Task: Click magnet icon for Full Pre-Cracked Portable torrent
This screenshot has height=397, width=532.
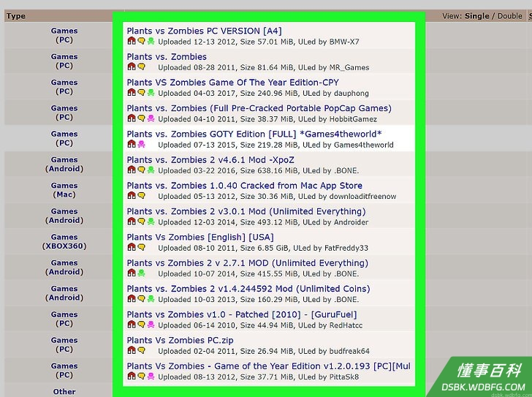Action: pos(132,118)
